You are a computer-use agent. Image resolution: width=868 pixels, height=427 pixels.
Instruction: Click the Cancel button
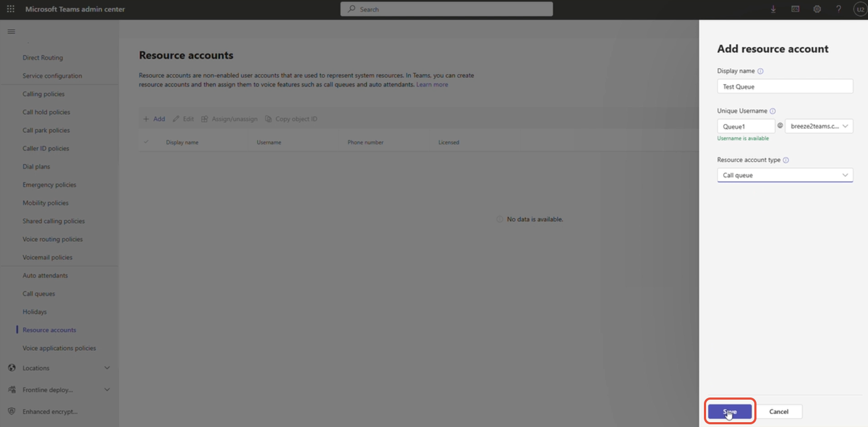click(779, 411)
